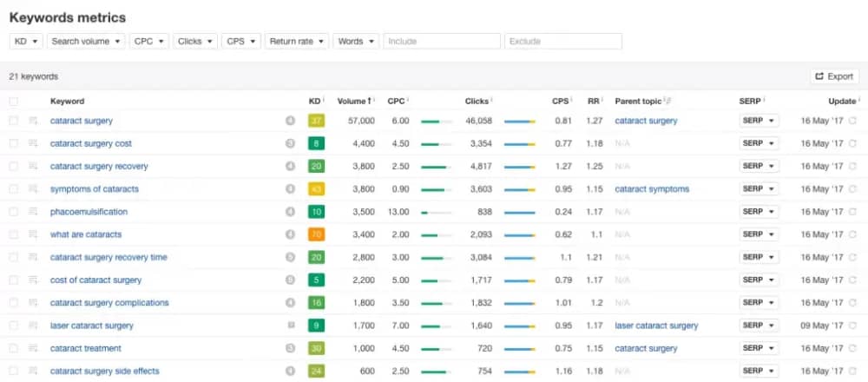The height and width of the screenshot is (382, 868).
Task: Click the word count badge for 'what are cataracts'
Action: [x=291, y=234]
